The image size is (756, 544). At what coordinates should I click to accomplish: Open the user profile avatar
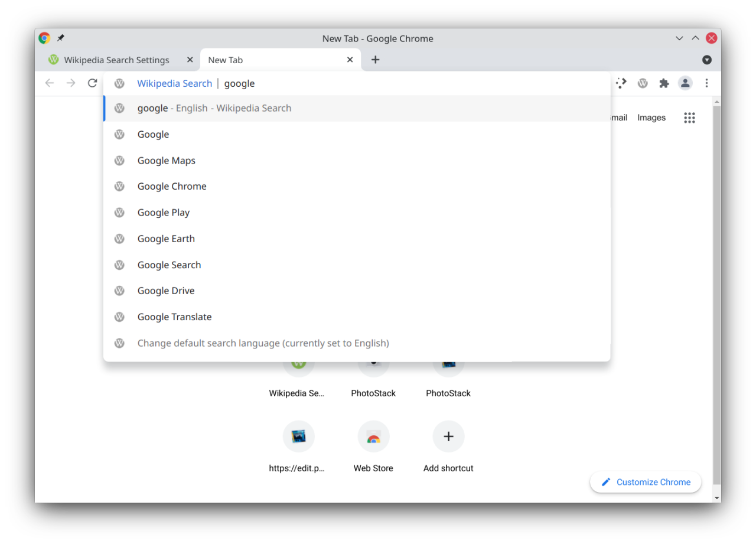pyautogui.click(x=685, y=83)
